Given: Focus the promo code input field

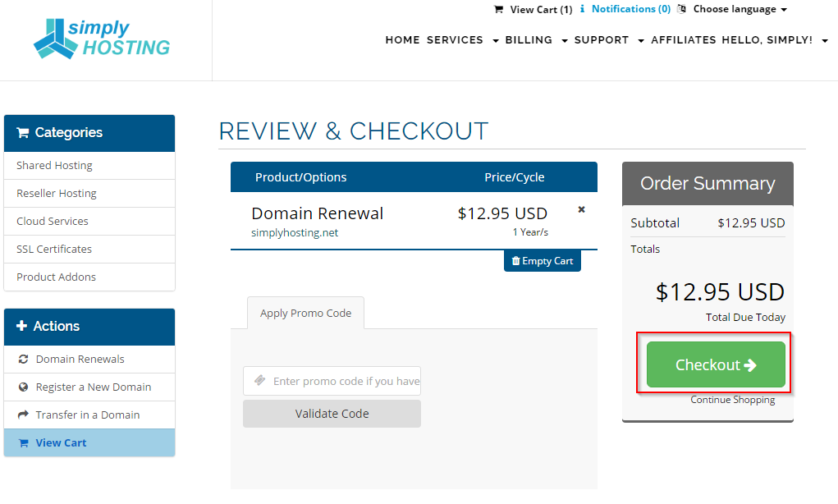Looking at the screenshot, I should tap(332, 381).
